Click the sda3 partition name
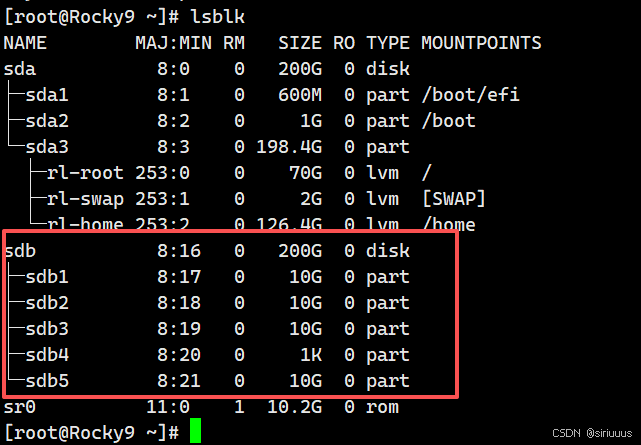The width and height of the screenshot is (641, 445). (47, 147)
